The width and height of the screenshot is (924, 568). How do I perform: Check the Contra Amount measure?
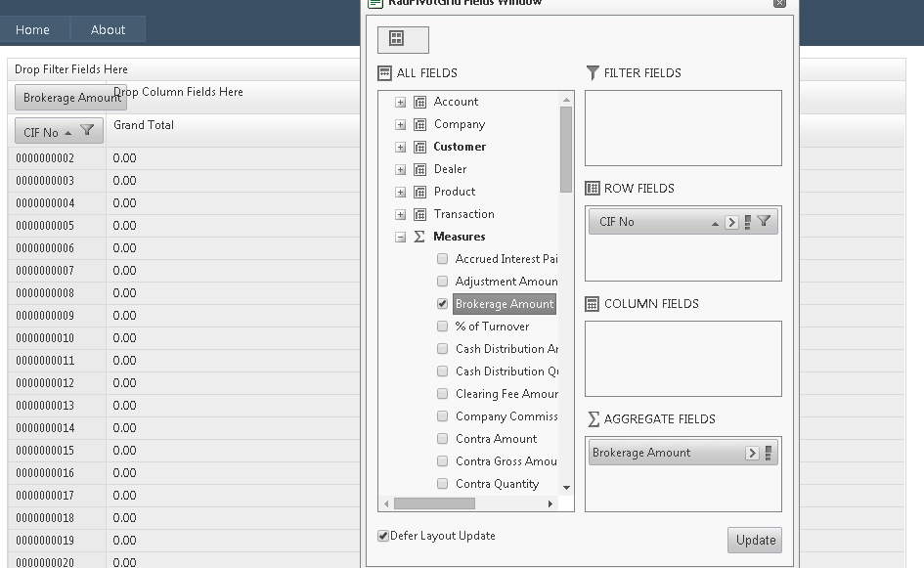[443, 439]
